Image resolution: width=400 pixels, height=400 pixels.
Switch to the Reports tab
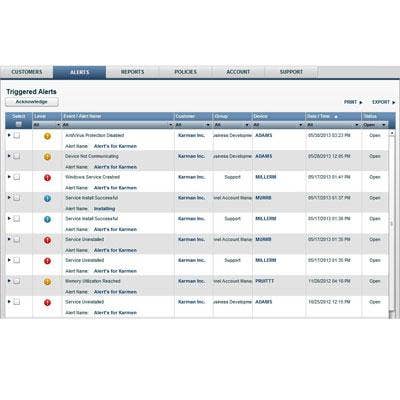[132, 72]
